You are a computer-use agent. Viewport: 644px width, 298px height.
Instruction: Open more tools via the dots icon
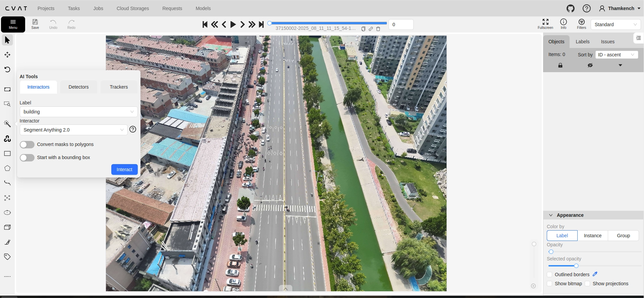coord(7,277)
